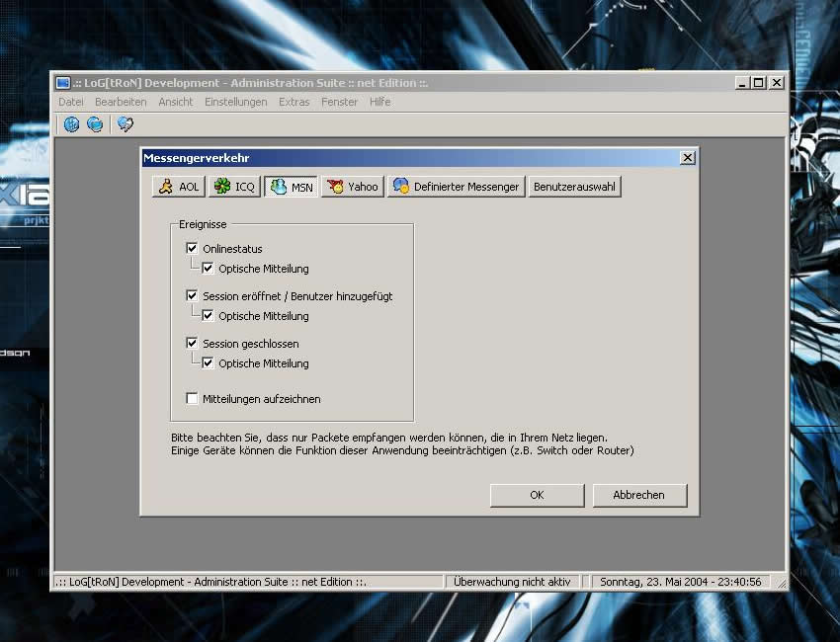Open the Datei menu
Viewport: 840px width, 642px height.
[71, 102]
